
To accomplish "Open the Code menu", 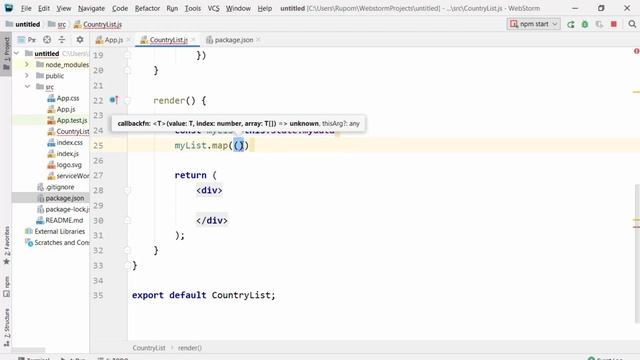I will 120,8.
